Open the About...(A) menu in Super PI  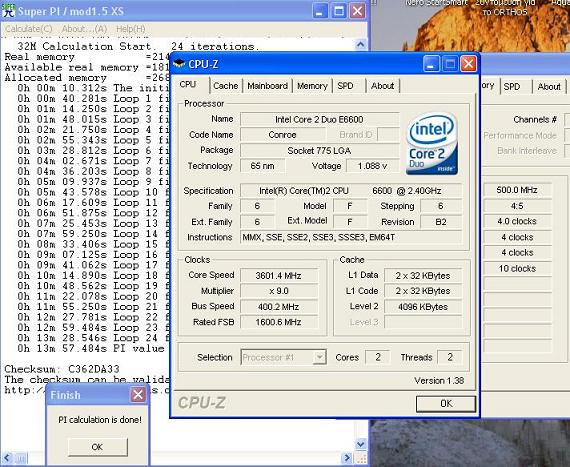84,29
